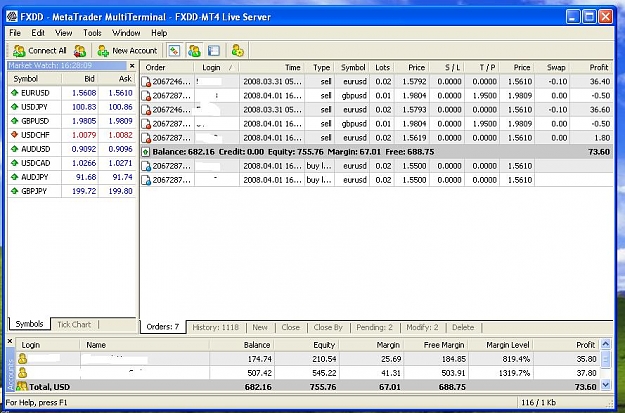Click the accounts list scroll down arrow

[x=605, y=385]
